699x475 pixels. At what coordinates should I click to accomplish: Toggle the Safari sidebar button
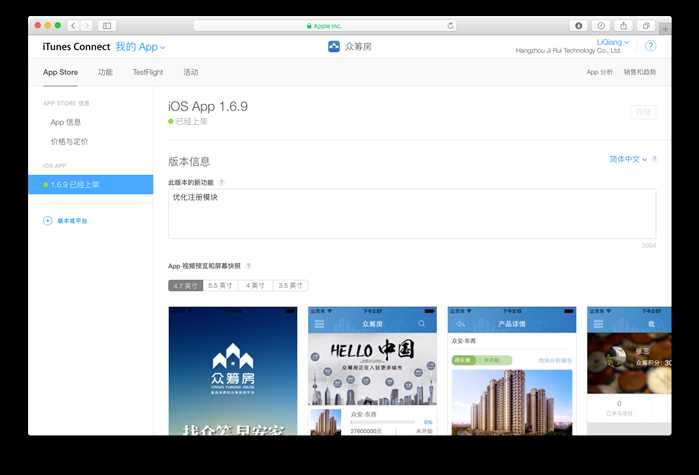point(107,26)
